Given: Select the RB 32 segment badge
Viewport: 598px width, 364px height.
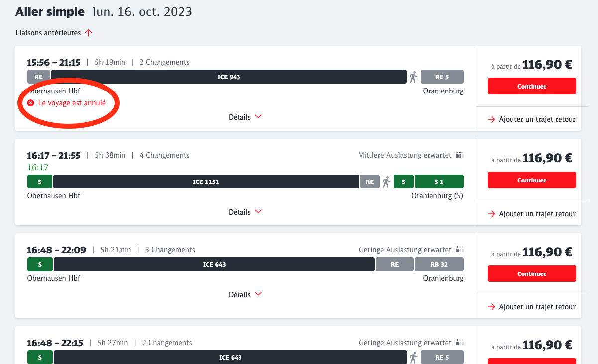Looking at the screenshot, I should [x=439, y=264].
